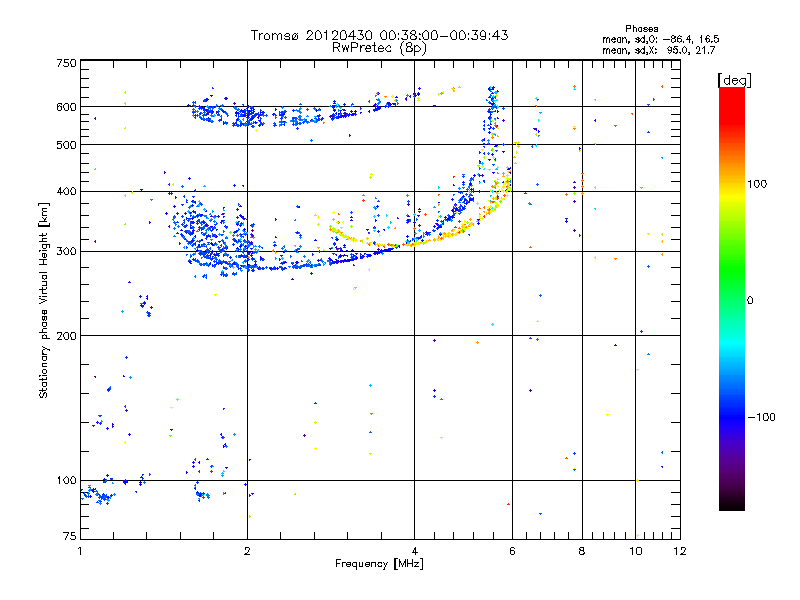Screen dimensions: 800x600
Task: Click the colorbar label '0'
Action: click(750, 300)
